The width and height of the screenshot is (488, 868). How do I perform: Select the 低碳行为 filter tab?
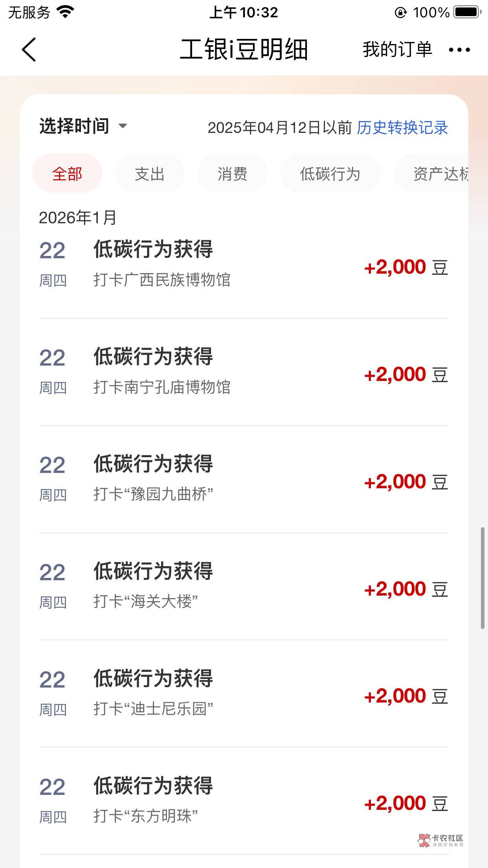pos(330,173)
